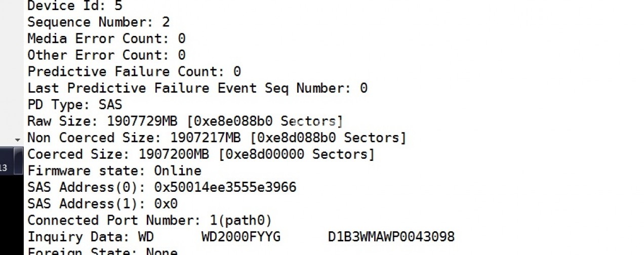Click the Other Error Count line
The height and width of the screenshot is (255, 644).
tap(106, 55)
